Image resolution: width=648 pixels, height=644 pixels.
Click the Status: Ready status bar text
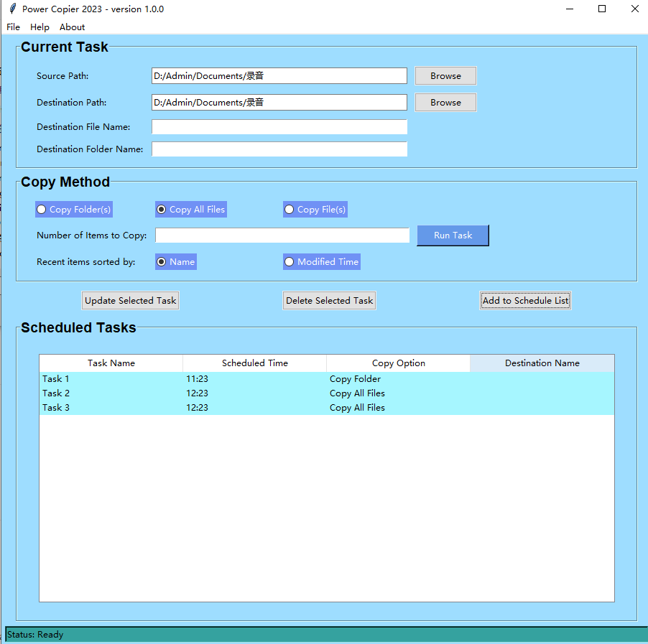coord(35,635)
